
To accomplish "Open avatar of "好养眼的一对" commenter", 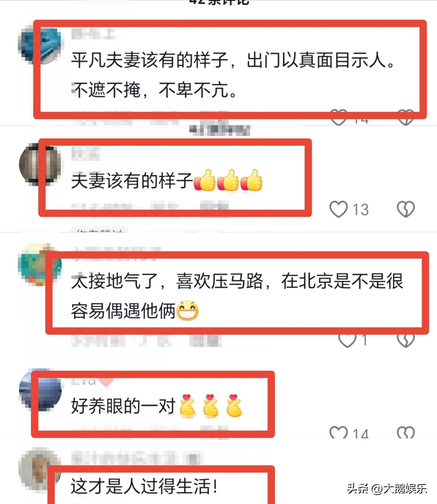I will (x=40, y=390).
